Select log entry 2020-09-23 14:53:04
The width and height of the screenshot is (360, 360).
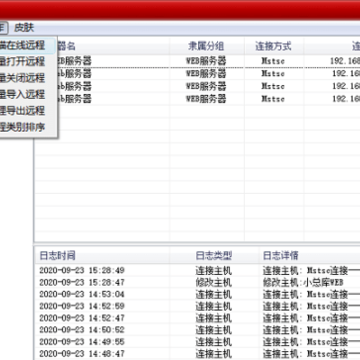(197, 294)
